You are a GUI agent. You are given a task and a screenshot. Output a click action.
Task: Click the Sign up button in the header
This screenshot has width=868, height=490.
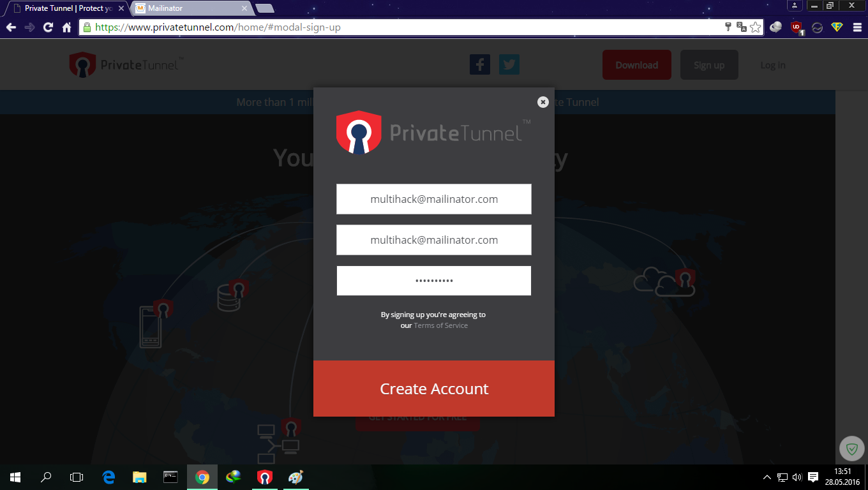click(709, 65)
